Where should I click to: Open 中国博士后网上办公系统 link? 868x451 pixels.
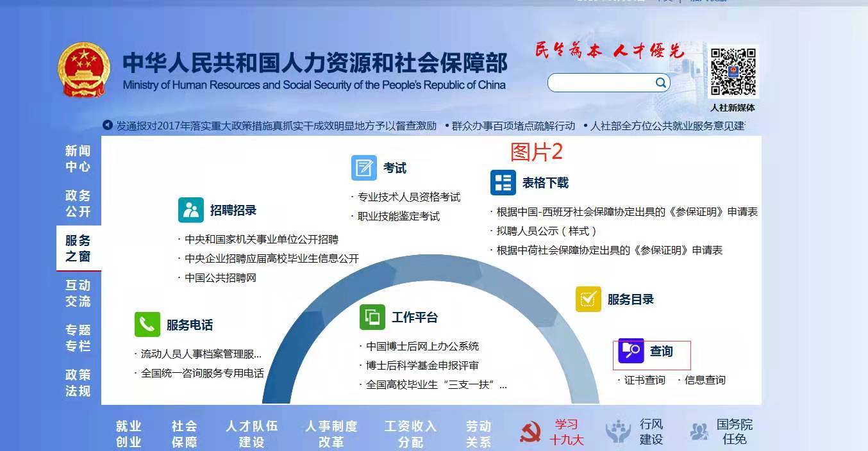click(x=422, y=346)
